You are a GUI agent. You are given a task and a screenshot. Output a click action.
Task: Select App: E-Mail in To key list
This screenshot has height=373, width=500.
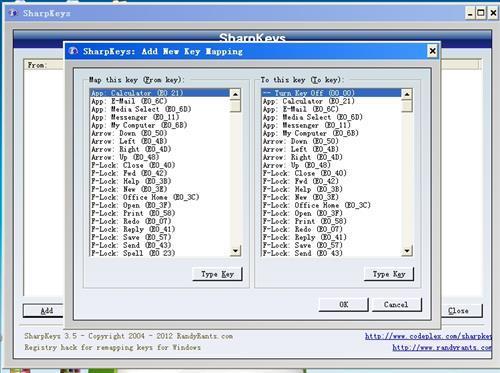[332, 109]
